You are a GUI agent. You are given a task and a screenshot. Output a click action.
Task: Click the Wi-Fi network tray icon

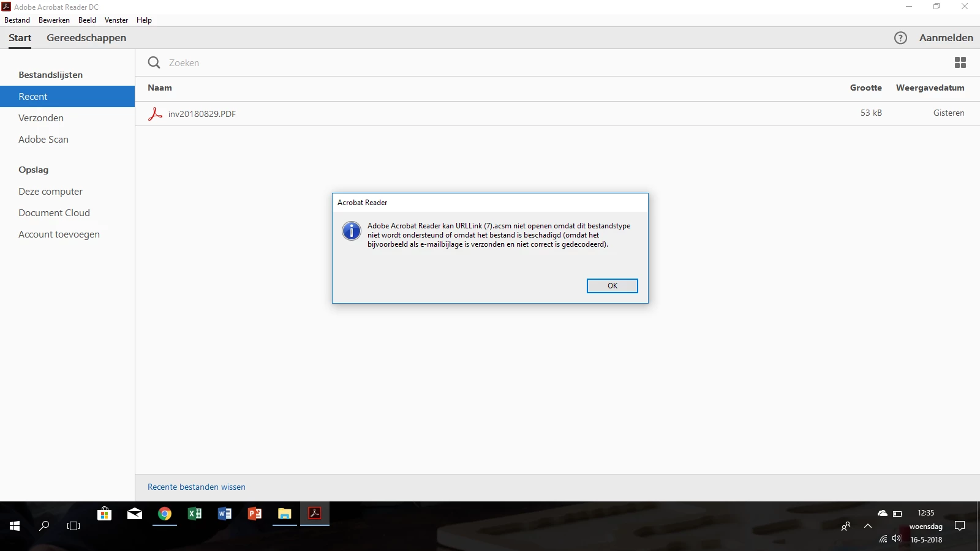(x=883, y=539)
